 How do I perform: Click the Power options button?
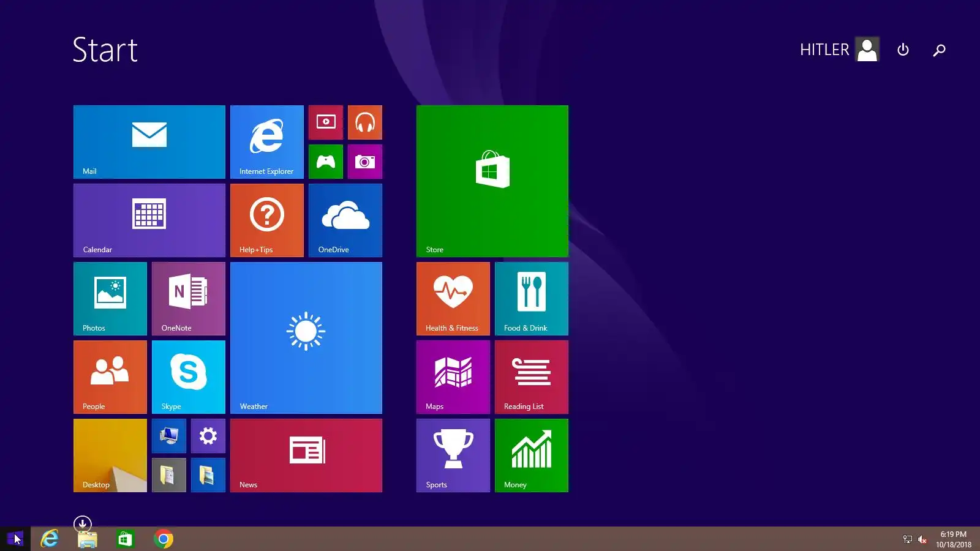coord(903,50)
